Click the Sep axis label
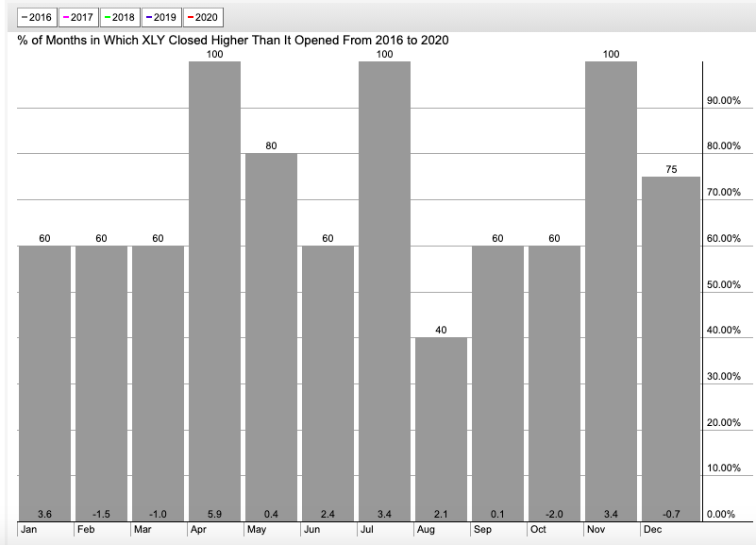The height and width of the screenshot is (545, 756). [x=482, y=529]
